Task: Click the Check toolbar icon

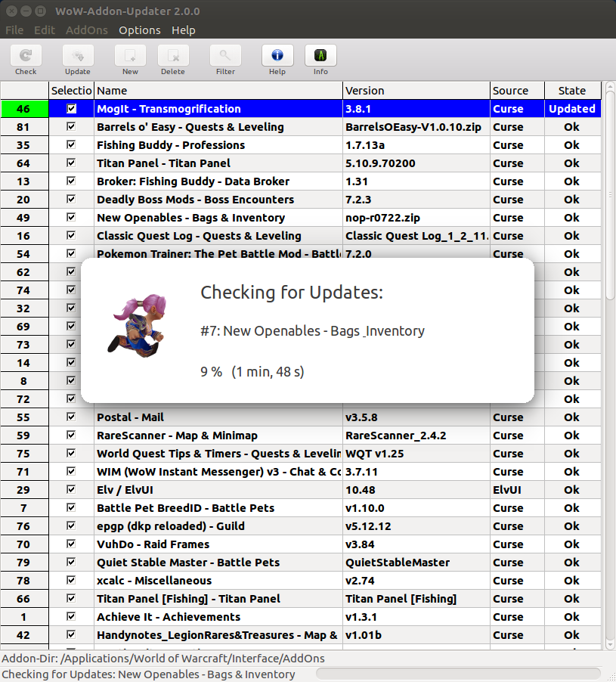Action: 26,56
